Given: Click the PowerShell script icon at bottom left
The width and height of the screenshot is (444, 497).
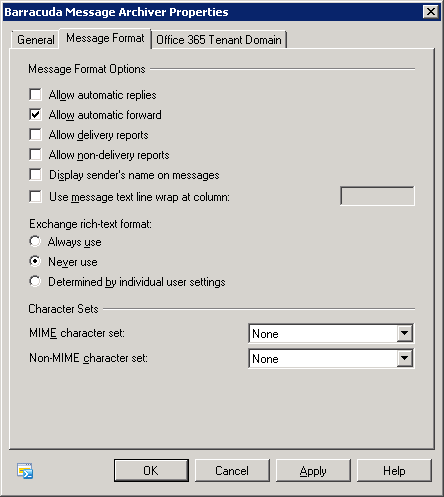Looking at the screenshot, I should 25,471.
